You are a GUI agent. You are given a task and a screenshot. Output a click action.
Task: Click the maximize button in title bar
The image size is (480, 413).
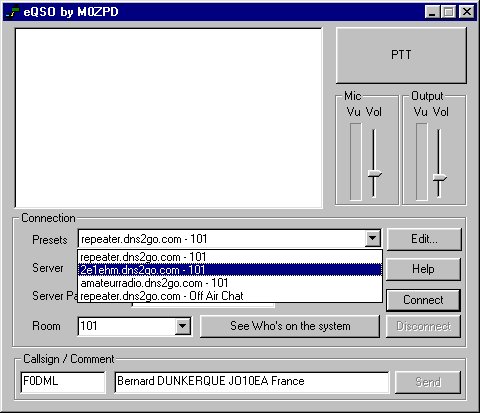coord(448,12)
